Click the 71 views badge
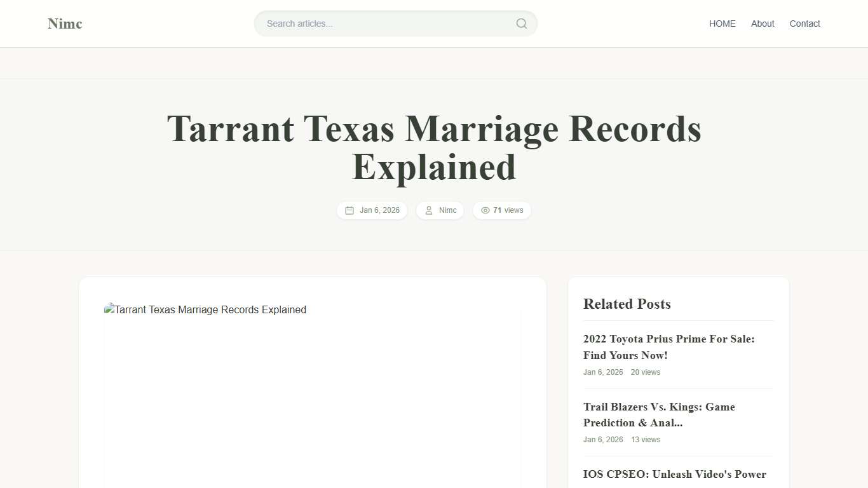868x488 pixels. 502,210
